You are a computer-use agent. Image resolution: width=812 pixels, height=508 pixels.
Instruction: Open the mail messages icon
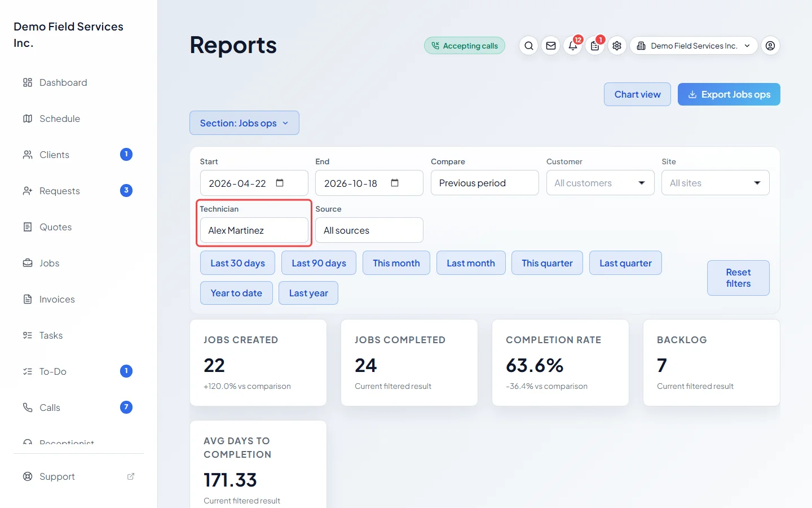[551, 46]
